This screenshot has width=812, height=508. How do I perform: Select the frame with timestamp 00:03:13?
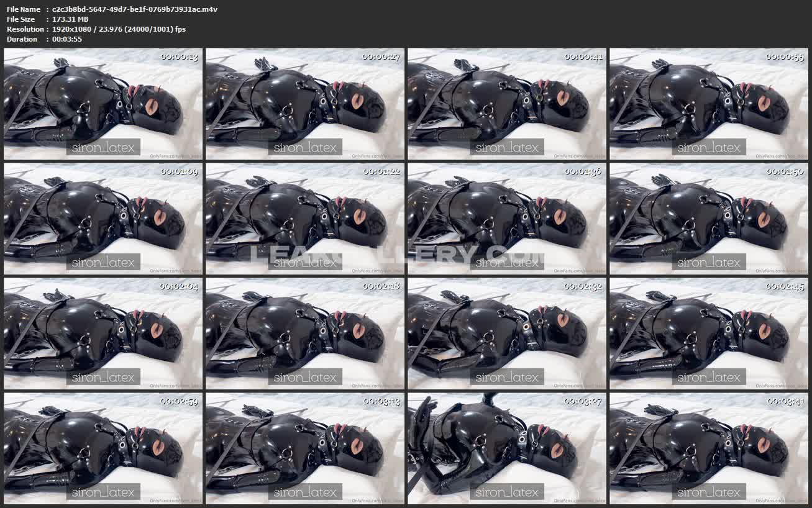click(305, 448)
